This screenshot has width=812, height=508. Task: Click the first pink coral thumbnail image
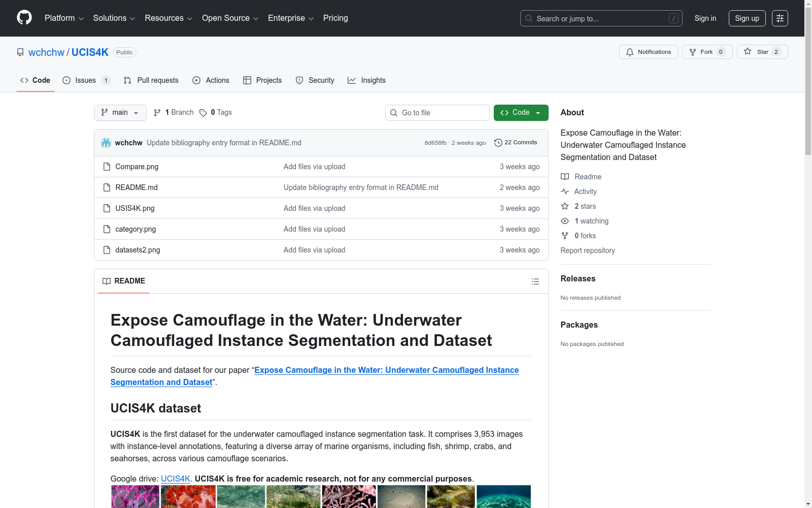click(135, 496)
